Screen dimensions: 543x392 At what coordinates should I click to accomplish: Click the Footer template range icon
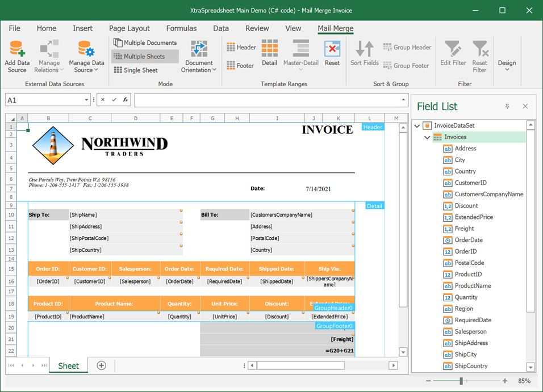click(x=232, y=66)
